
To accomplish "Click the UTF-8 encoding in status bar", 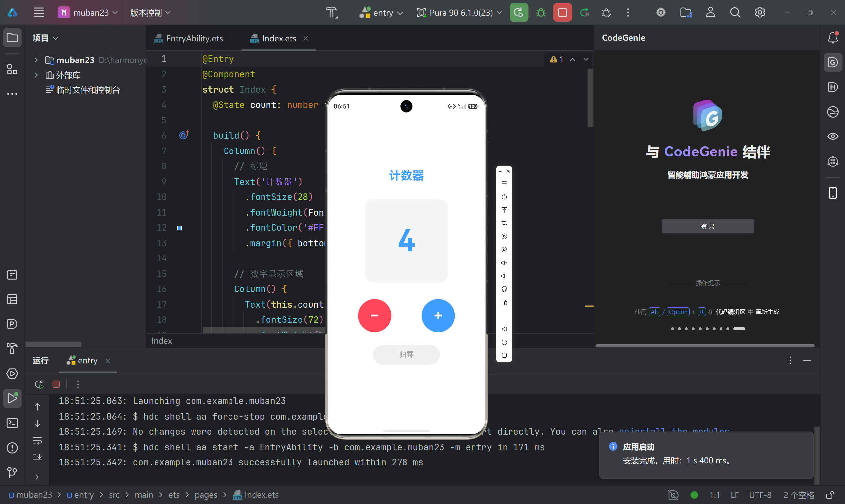I will [x=760, y=495].
